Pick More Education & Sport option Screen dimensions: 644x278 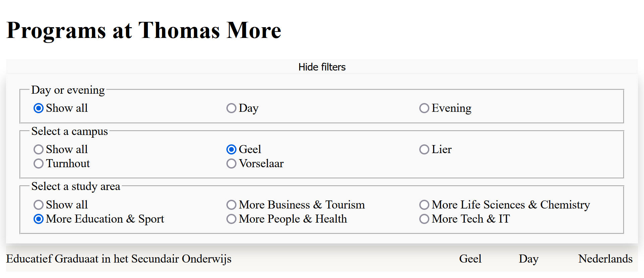pyautogui.click(x=39, y=219)
